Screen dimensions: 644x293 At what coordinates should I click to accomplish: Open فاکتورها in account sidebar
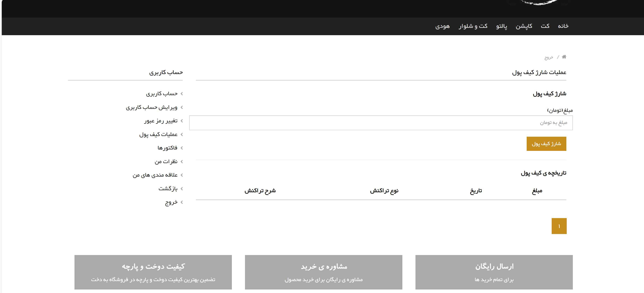(167, 148)
